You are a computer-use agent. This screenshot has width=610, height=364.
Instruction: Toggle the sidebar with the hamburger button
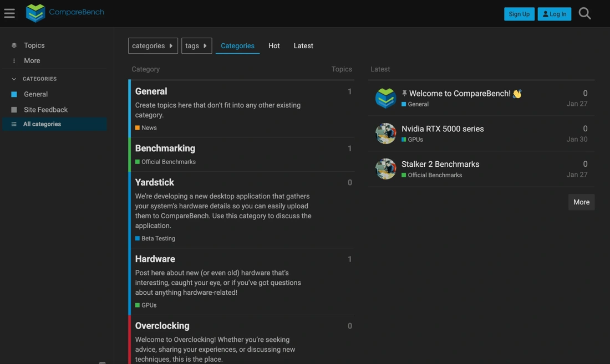pyautogui.click(x=9, y=13)
